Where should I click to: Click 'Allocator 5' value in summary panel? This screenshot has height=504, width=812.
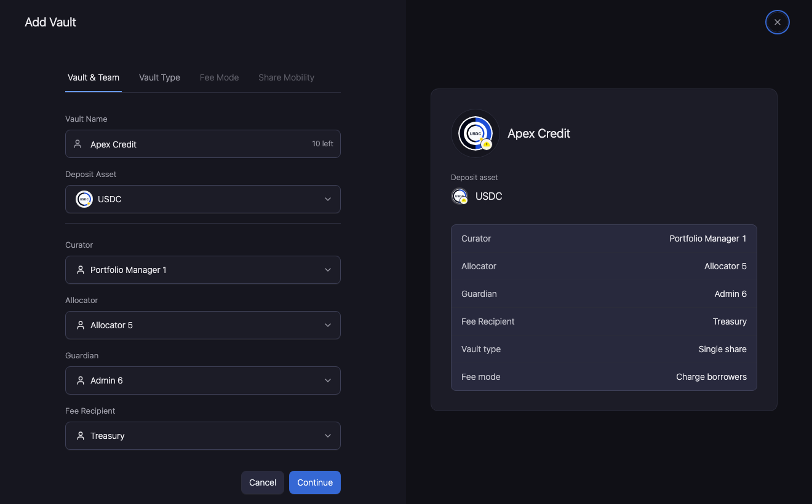click(725, 266)
